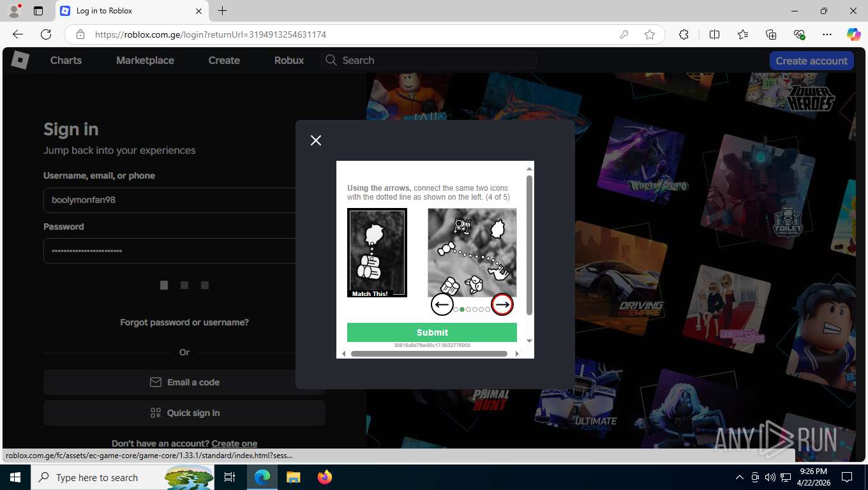Go to the Create page
This screenshot has width=868, height=490.
(x=224, y=60)
